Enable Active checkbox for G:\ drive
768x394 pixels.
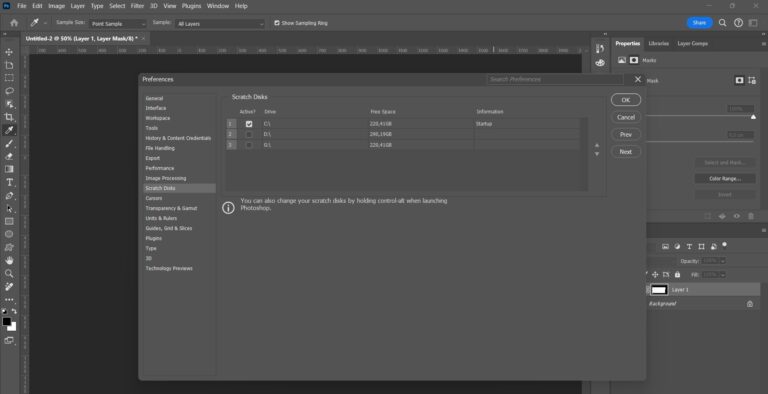click(x=249, y=145)
